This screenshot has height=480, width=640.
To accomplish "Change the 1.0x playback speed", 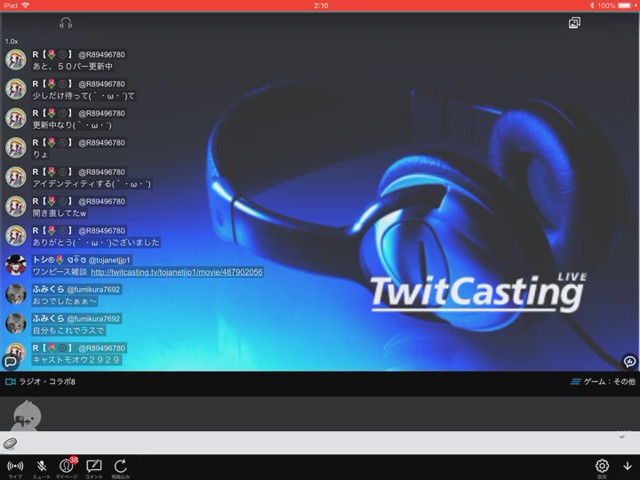I will point(11,41).
